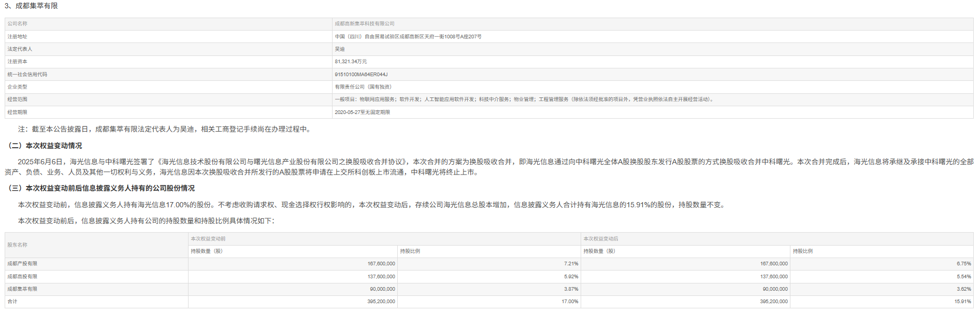
Task: Select the "经营期限" label cell
Action: tap(168, 112)
